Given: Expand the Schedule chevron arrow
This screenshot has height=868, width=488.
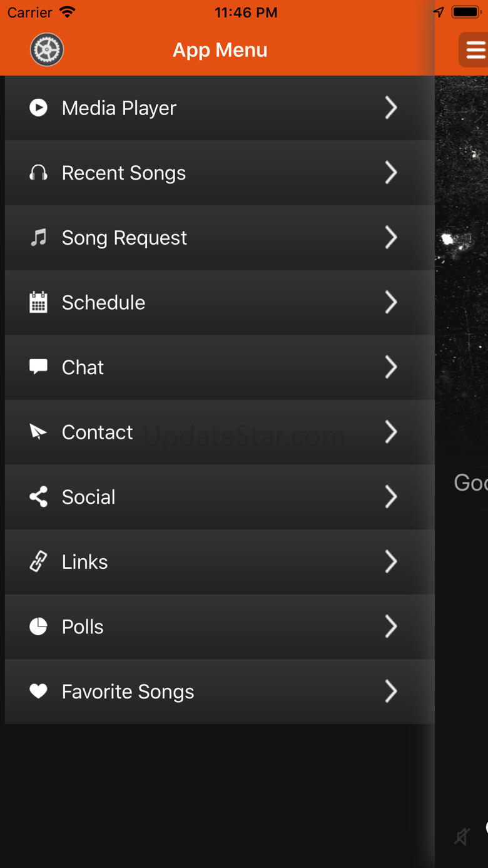Looking at the screenshot, I should [x=391, y=302].
